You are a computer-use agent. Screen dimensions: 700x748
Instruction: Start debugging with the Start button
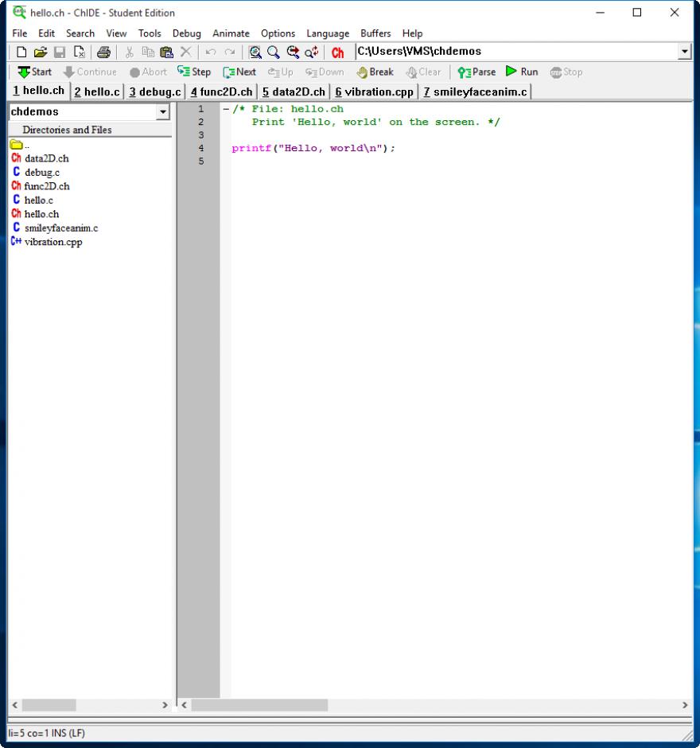(34, 72)
